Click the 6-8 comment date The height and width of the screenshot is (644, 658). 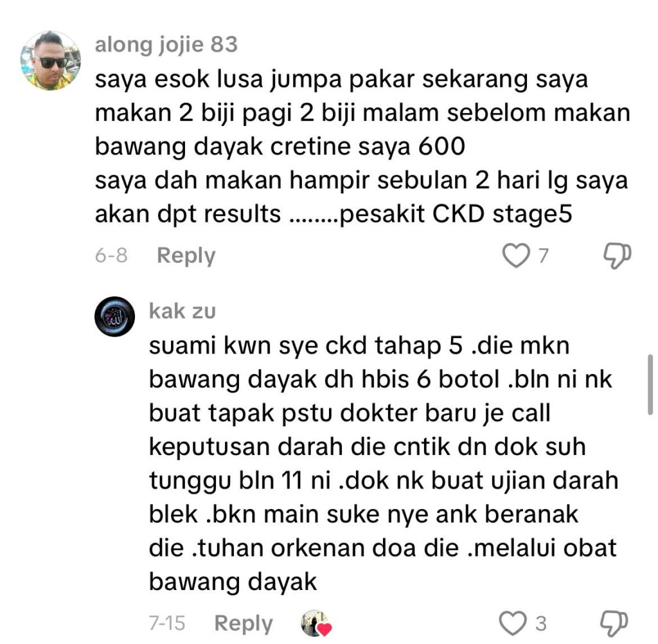pyautogui.click(x=111, y=256)
